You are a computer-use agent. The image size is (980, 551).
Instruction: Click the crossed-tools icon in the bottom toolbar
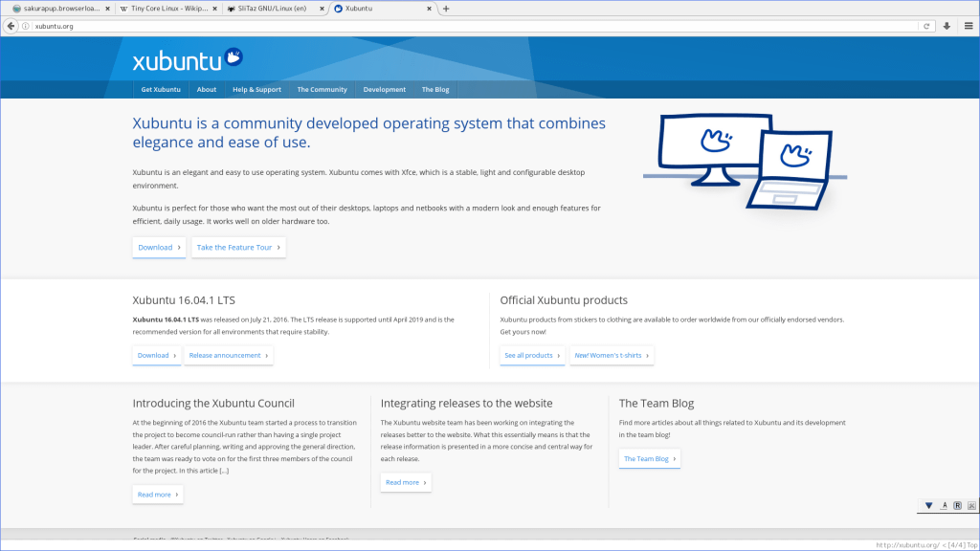972,505
